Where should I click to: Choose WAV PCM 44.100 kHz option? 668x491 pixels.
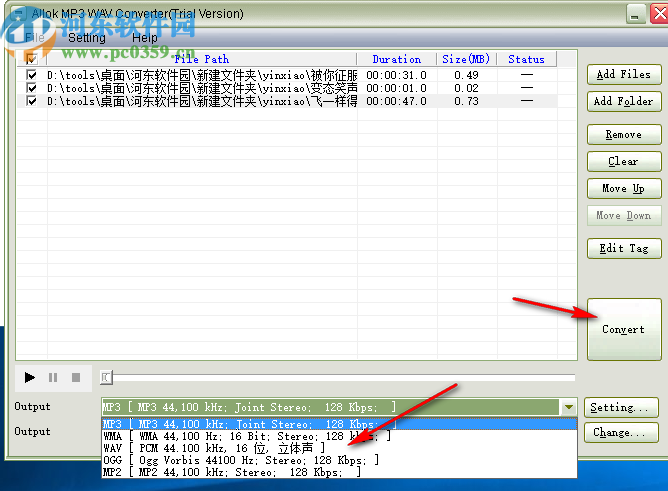339,448
